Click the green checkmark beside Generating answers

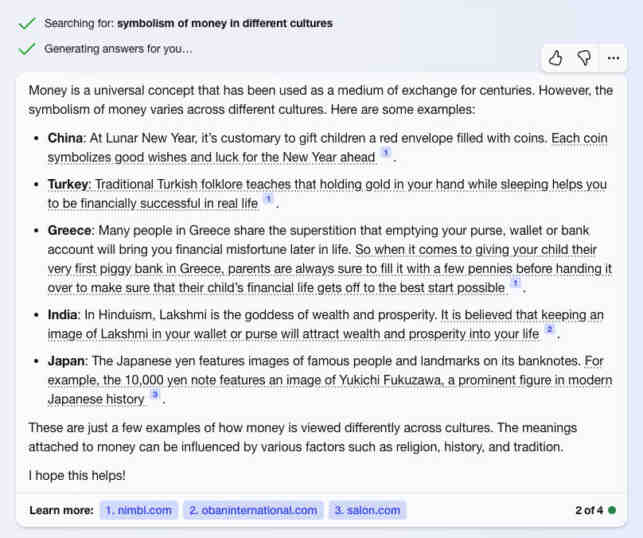27,49
